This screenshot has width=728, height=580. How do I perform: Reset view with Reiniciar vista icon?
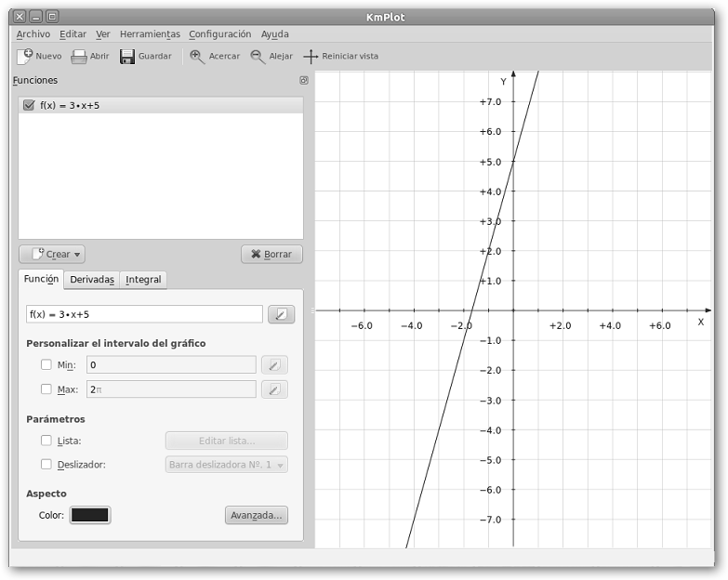tap(311, 56)
